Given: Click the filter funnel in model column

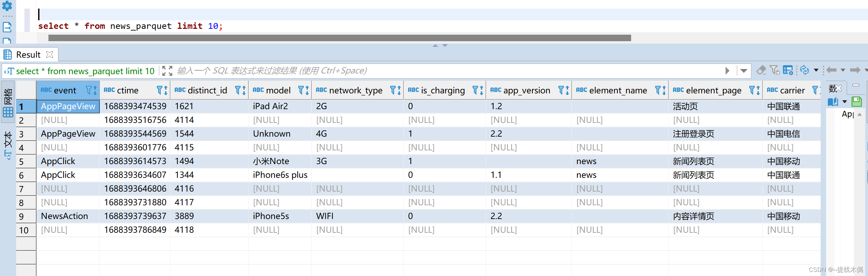Looking at the screenshot, I should click(301, 90).
